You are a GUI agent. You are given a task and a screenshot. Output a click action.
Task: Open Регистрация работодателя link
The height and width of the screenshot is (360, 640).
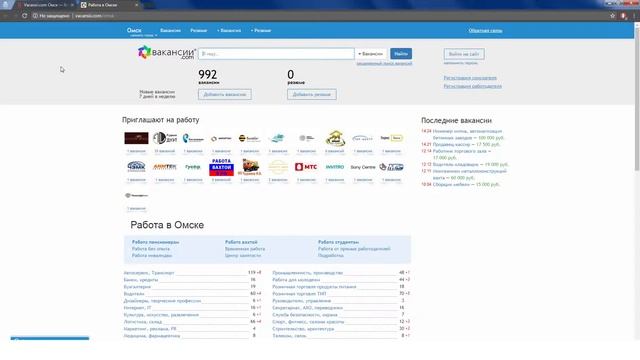click(x=473, y=86)
